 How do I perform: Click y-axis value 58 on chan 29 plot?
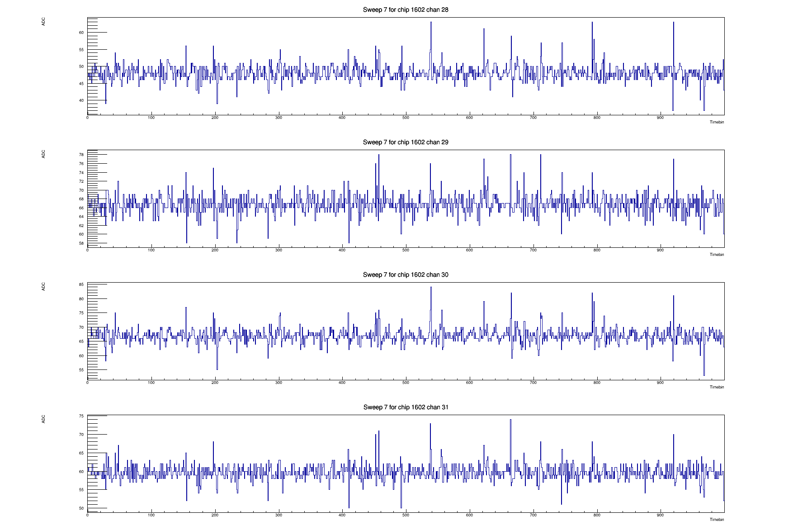(81, 243)
